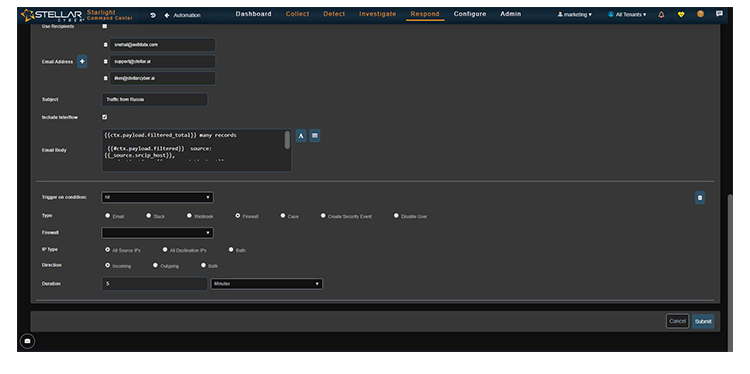
Task: Click the Subject field
Action: (x=155, y=99)
